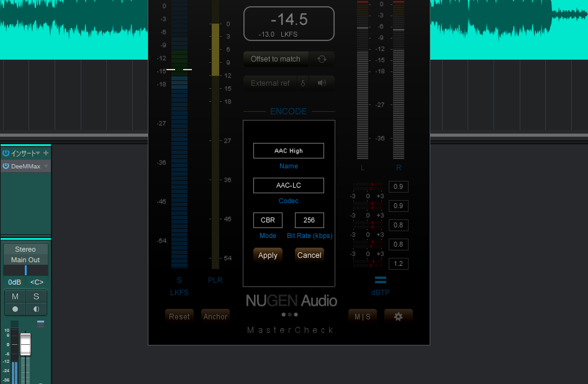Mute the channel with M button

[x=15, y=296]
